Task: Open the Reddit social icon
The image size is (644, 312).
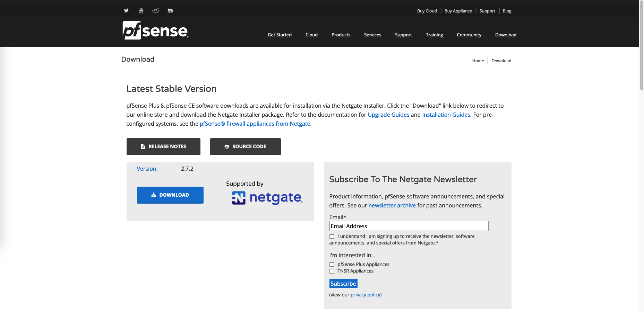Action: [x=155, y=11]
